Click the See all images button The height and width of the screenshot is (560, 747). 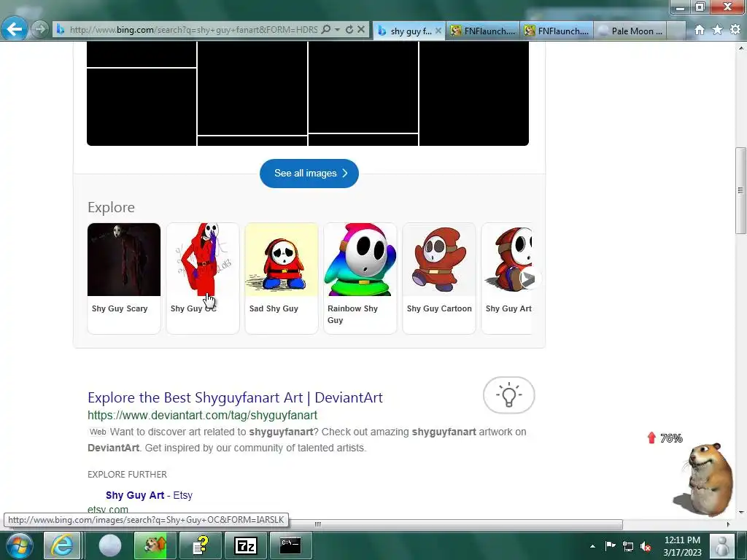(309, 174)
